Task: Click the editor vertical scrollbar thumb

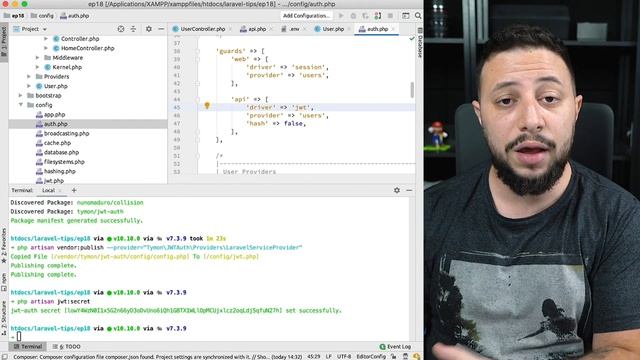Action: 412,90
